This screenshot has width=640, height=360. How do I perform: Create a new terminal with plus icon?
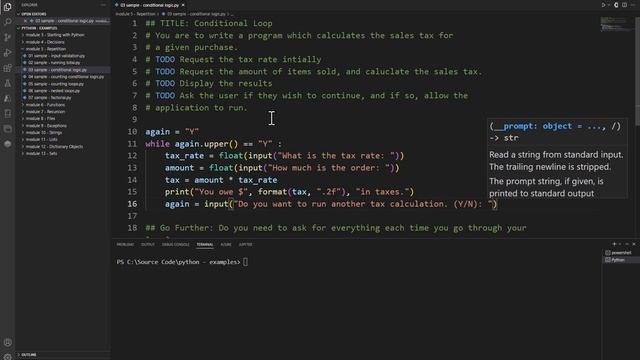point(614,244)
